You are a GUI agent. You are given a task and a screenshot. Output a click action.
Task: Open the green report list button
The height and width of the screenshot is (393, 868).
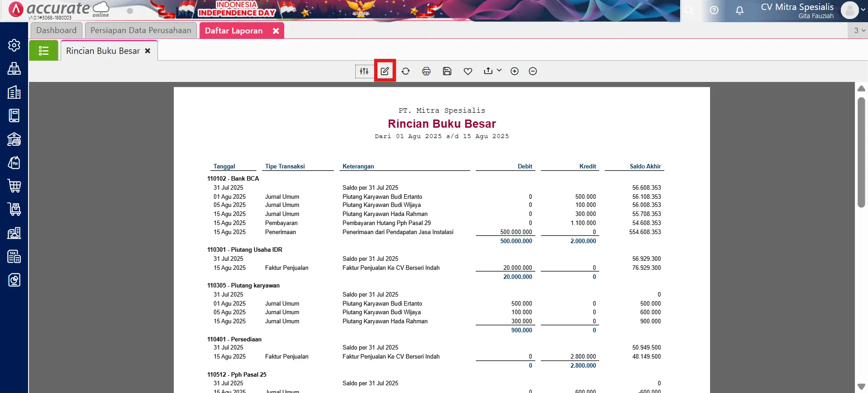(43, 51)
